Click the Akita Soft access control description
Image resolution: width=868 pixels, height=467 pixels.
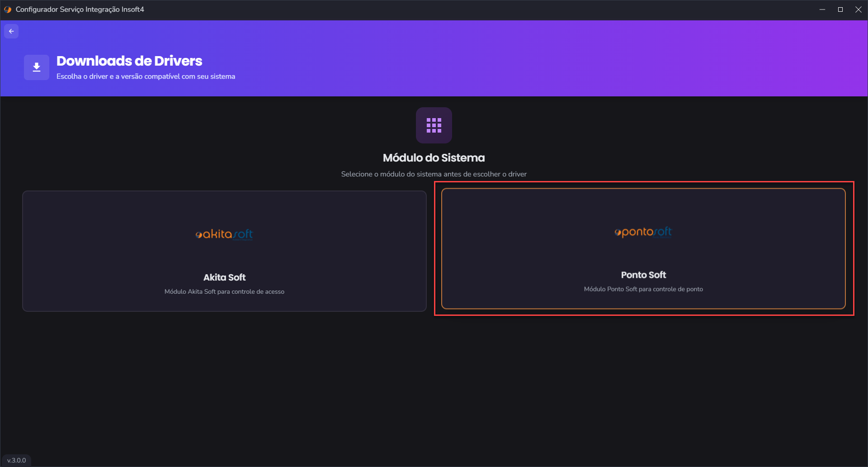[x=224, y=292]
